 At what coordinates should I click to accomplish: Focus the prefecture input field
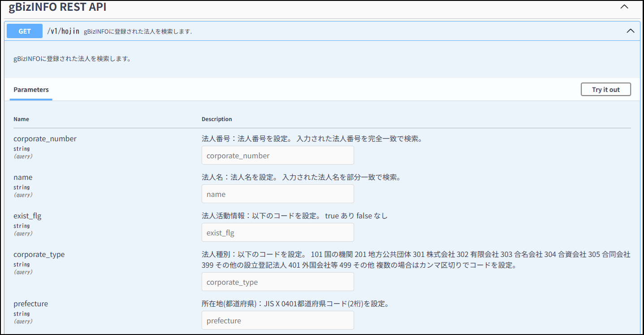(x=277, y=321)
